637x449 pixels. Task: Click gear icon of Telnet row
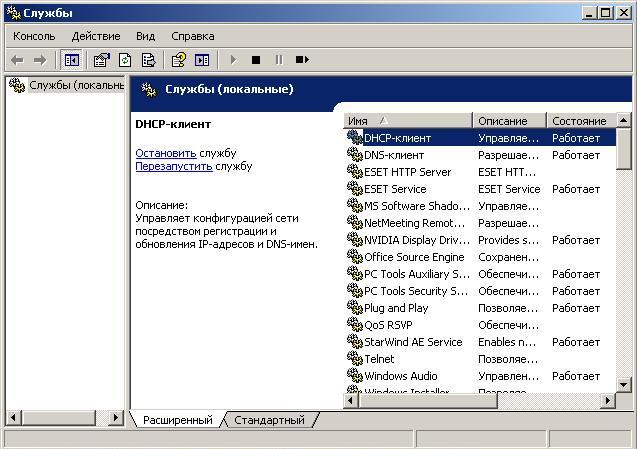(x=355, y=358)
